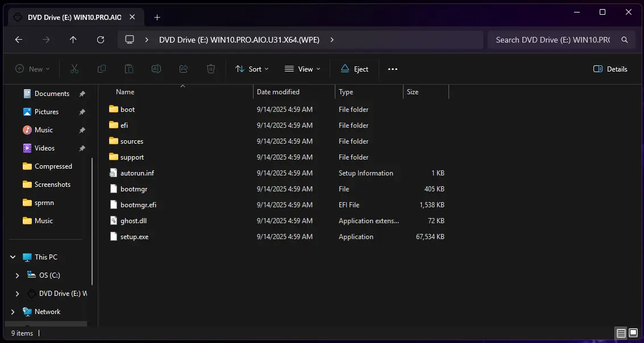Click DVD Drive (E:) breadcrumb in address bar
The width and height of the screenshot is (644, 343).
click(x=239, y=40)
